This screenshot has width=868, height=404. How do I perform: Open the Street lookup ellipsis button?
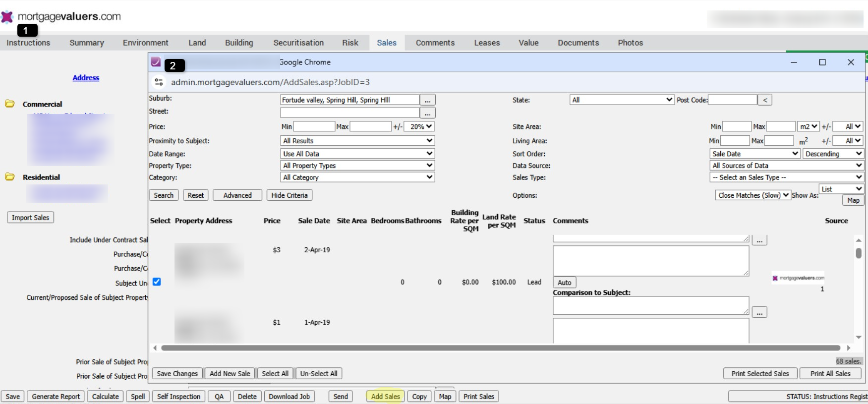point(428,113)
